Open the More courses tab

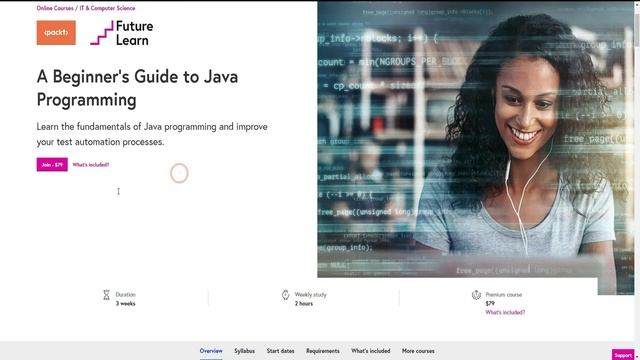point(418,351)
